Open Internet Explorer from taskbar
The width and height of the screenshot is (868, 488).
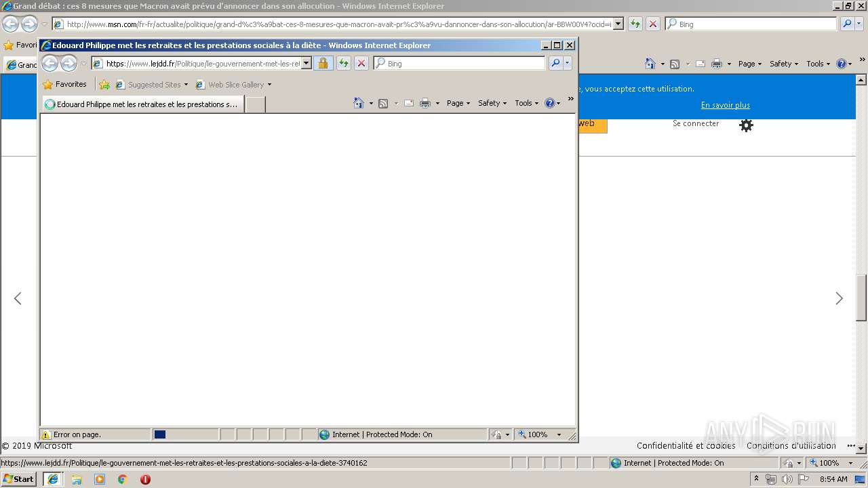point(53,479)
